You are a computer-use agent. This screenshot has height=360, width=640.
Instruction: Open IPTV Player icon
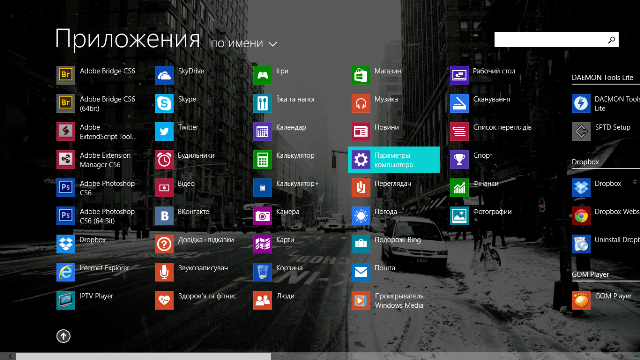[65, 300]
